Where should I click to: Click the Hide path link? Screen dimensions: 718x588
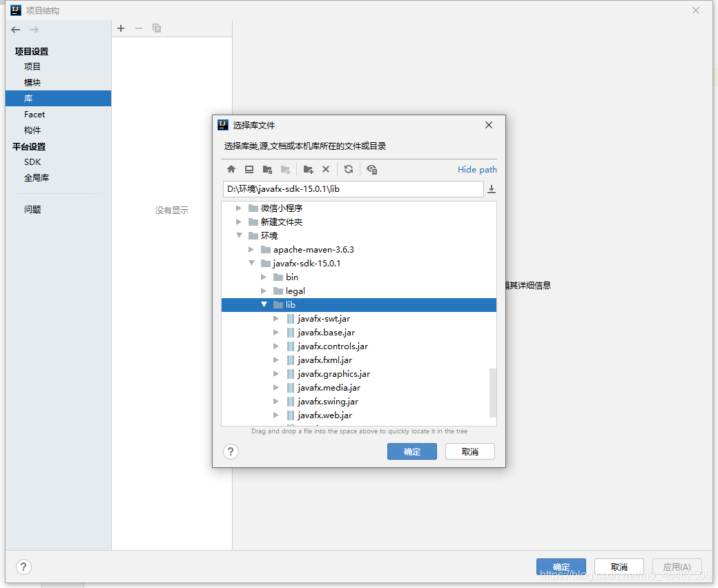[x=477, y=169]
